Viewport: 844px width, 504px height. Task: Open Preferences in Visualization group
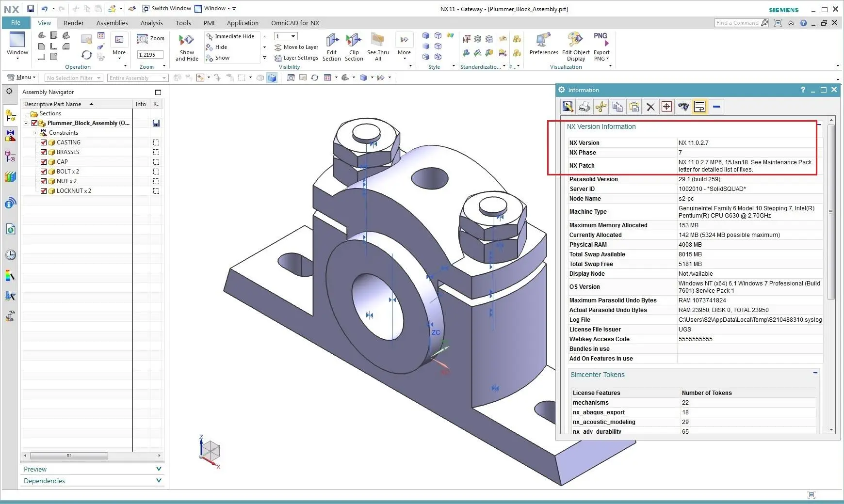tap(544, 44)
